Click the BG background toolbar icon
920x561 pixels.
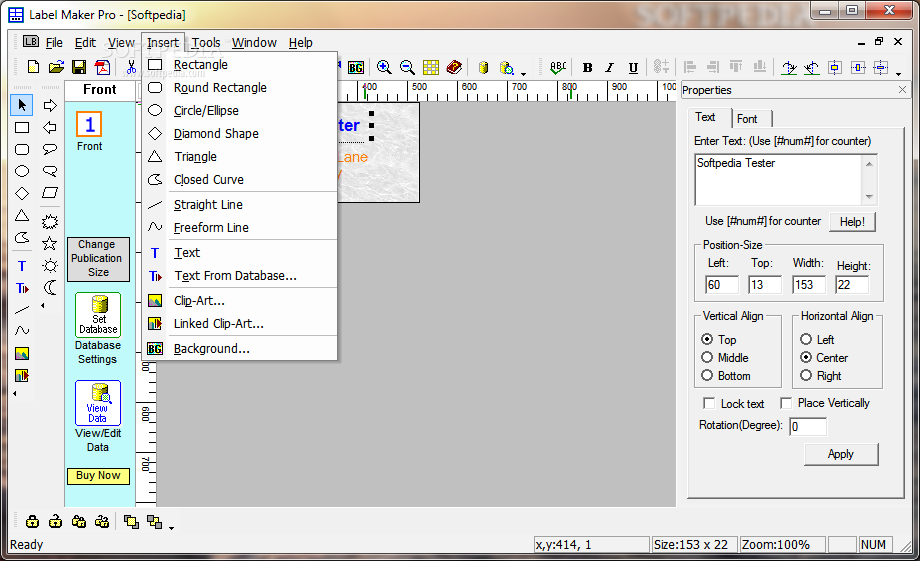356,67
